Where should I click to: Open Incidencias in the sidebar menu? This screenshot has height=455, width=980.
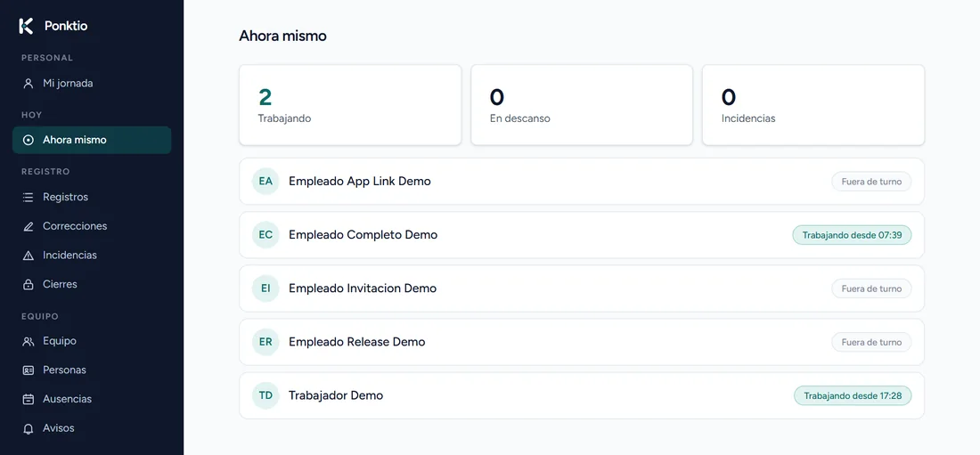pyautogui.click(x=92, y=256)
